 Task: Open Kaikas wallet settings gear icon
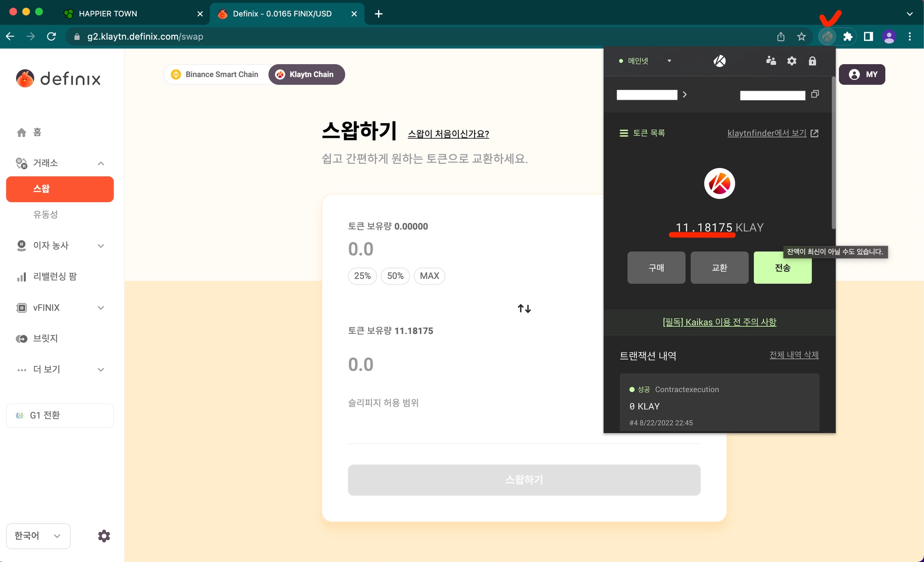(x=791, y=61)
